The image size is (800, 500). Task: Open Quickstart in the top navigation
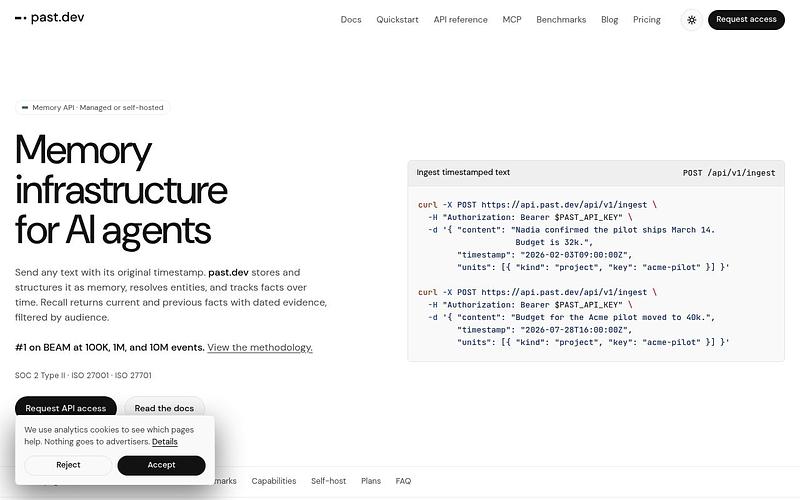click(397, 19)
